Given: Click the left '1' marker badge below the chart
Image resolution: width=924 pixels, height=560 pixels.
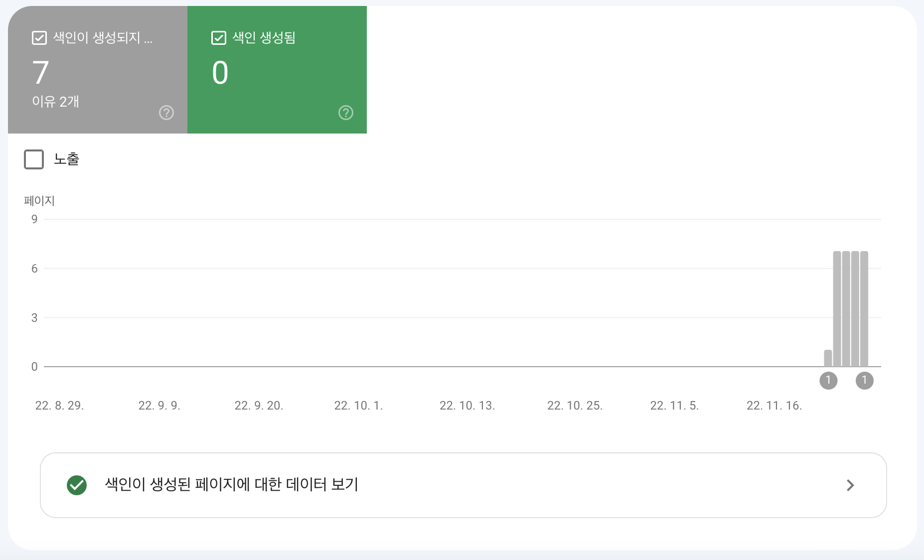Looking at the screenshot, I should coord(829,381).
